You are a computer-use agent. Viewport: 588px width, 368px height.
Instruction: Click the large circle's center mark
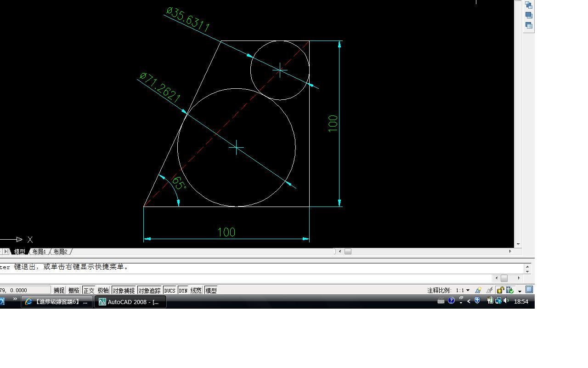click(x=237, y=148)
